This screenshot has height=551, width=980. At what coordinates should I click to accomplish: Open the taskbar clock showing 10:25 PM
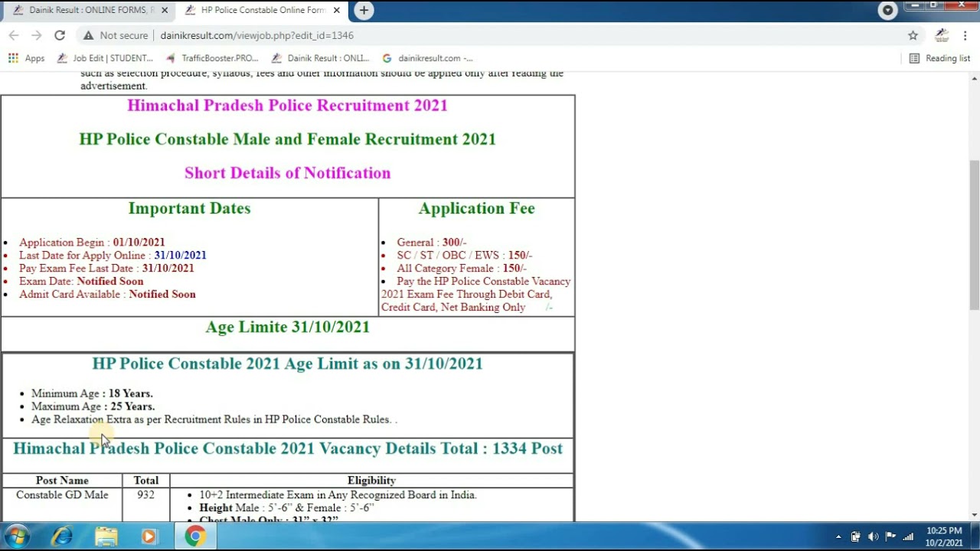(944, 536)
